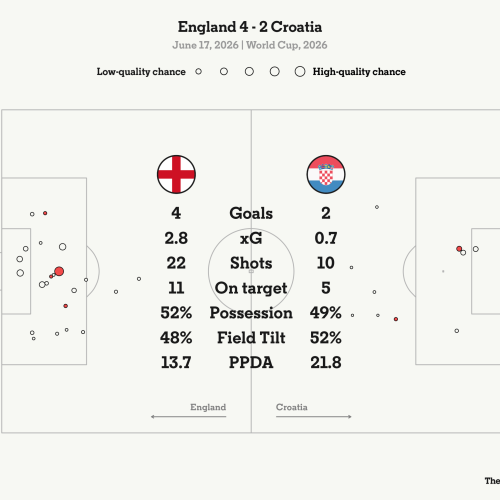Click the England attack direction arrow
This screenshot has height=500, width=500.
click(x=188, y=417)
